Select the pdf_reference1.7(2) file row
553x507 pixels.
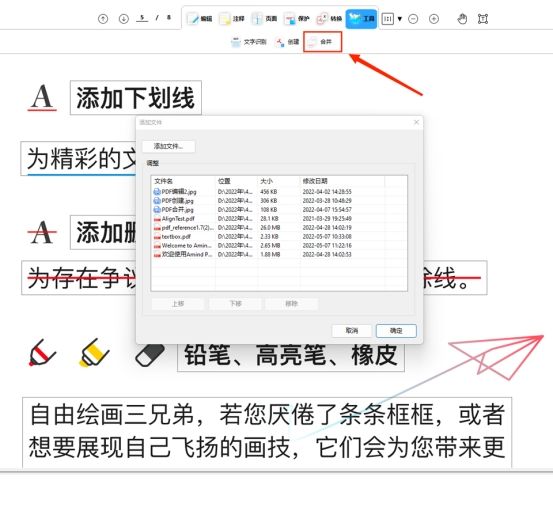(x=279, y=228)
